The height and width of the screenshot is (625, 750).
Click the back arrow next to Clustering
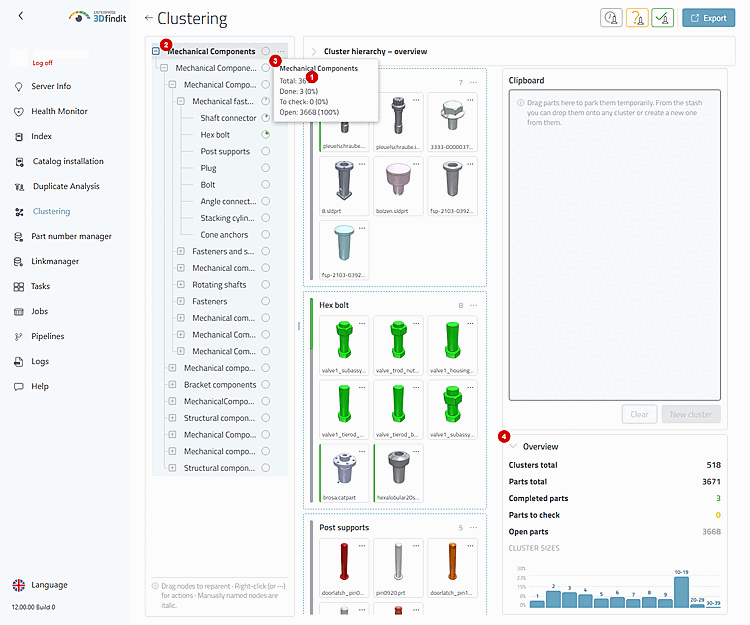tap(148, 18)
